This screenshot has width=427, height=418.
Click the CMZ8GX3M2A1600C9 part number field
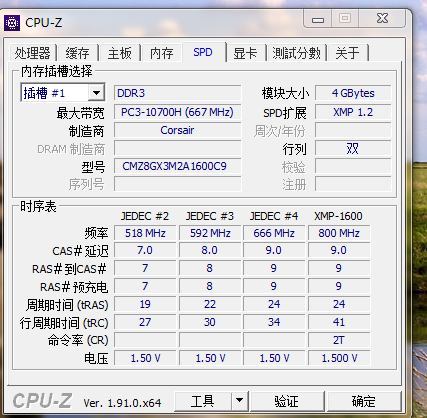[177, 166]
